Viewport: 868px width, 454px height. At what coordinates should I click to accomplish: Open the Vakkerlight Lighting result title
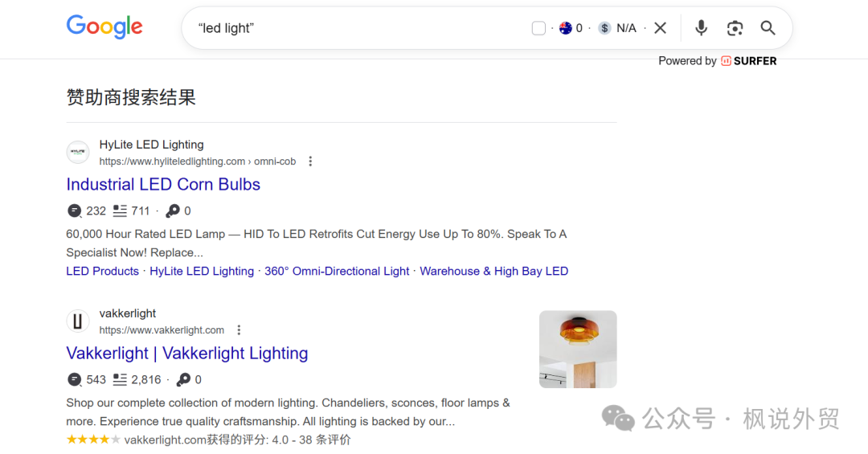click(x=186, y=353)
